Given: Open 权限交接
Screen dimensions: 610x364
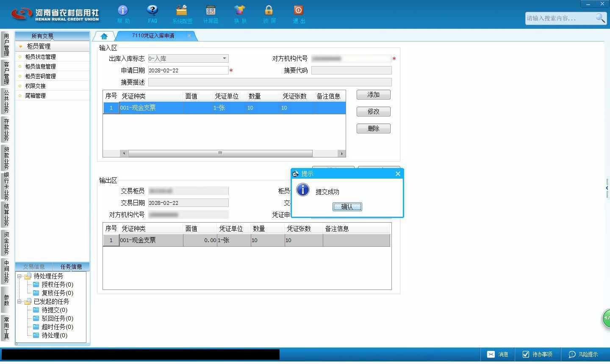Looking at the screenshot, I should [x=35, y=86].
